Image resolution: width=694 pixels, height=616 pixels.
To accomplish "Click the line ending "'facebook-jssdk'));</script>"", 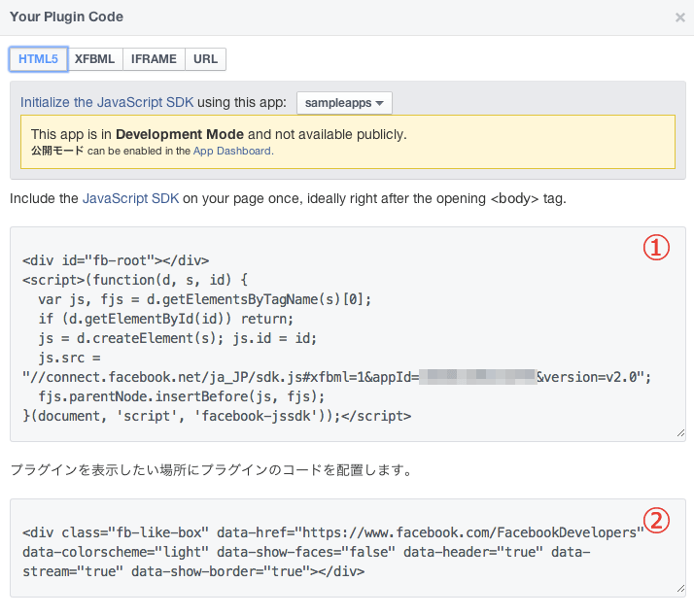I will pos(217,416).
